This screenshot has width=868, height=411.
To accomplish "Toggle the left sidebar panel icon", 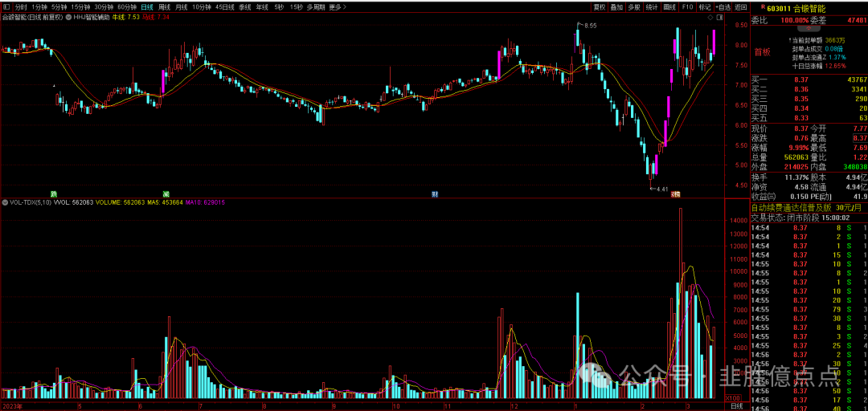I will tap(6, 8).
